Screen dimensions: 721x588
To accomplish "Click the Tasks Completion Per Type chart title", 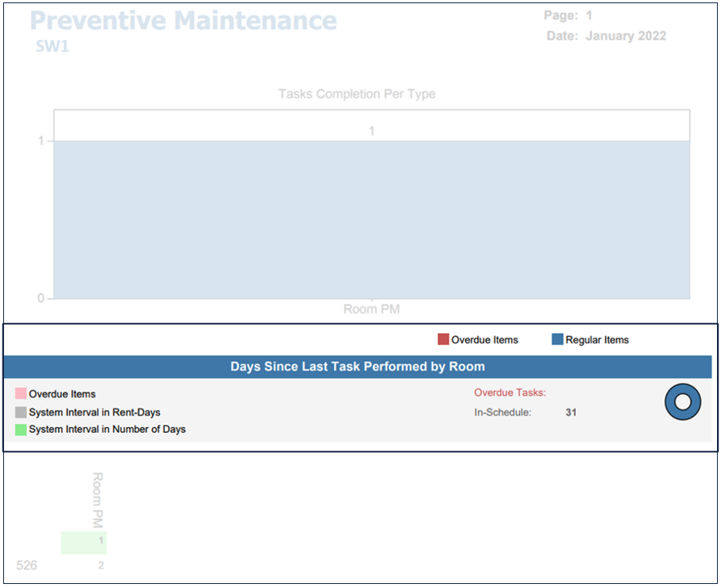I will pyautogui.click(x=357, y=94).
